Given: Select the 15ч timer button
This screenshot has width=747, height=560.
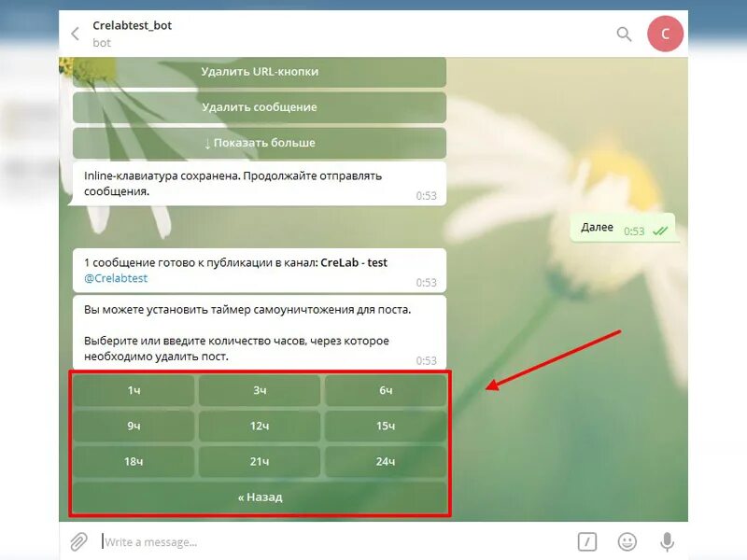Looking at the screenshot, I should point(386,426).
